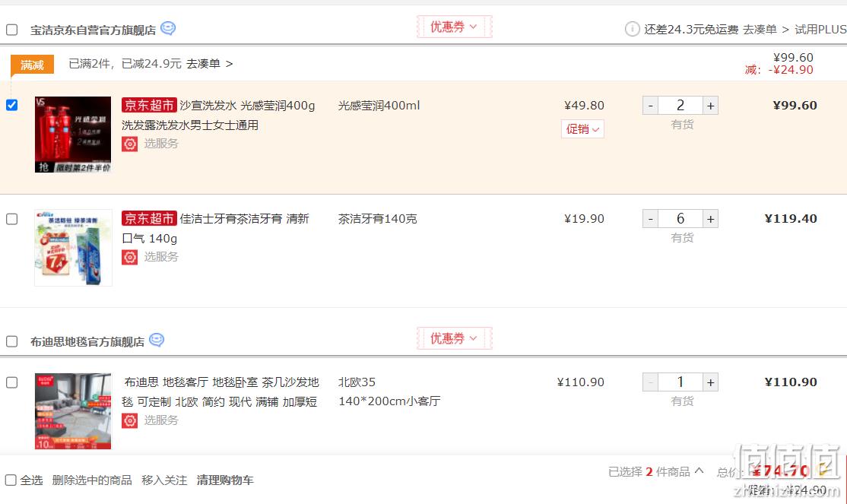Click the 北欧35 specification text
This screenshot has width=847, height=504.
[x=357, y=382]
